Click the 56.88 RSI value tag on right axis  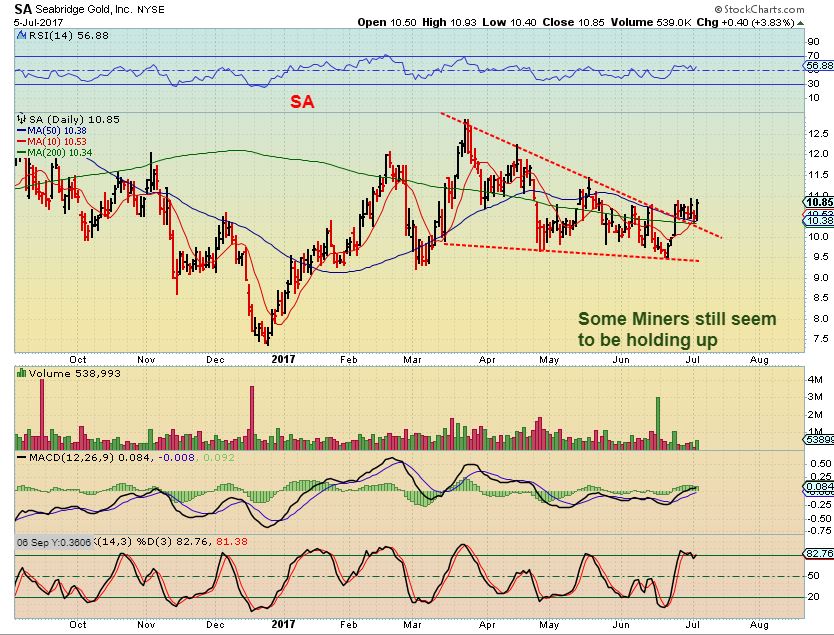pyautogui.click(x=819, y=65)
